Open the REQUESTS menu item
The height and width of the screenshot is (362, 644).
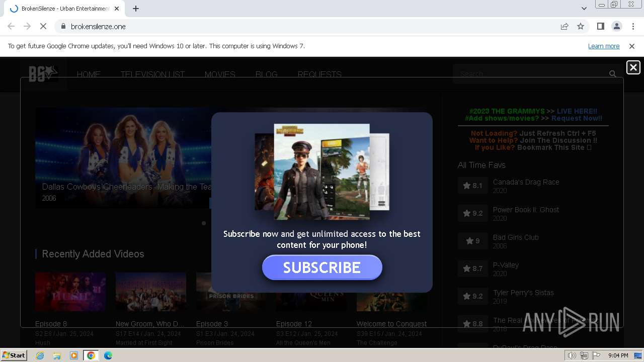click(x=319, y=74)
